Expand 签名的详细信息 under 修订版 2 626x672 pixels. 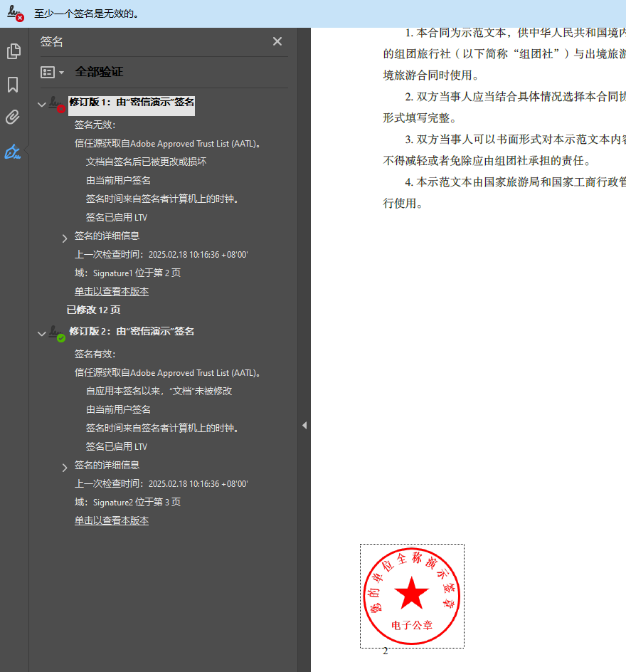pyautogui.click(x=65, y=467)
